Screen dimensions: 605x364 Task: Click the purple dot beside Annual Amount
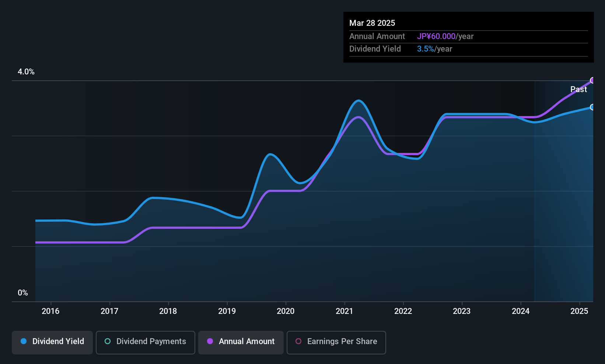tap(210, 341)
